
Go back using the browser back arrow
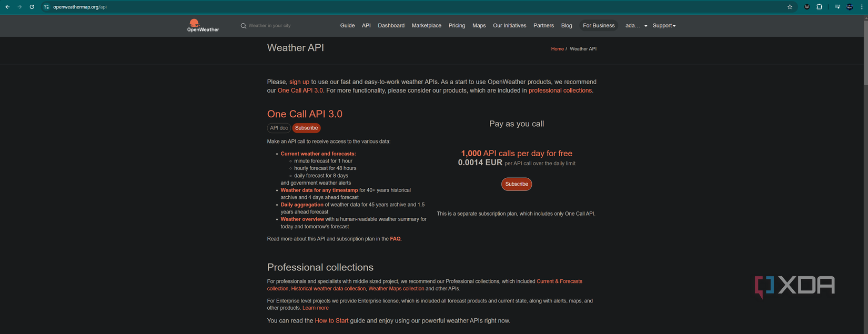tap(7, 7)
